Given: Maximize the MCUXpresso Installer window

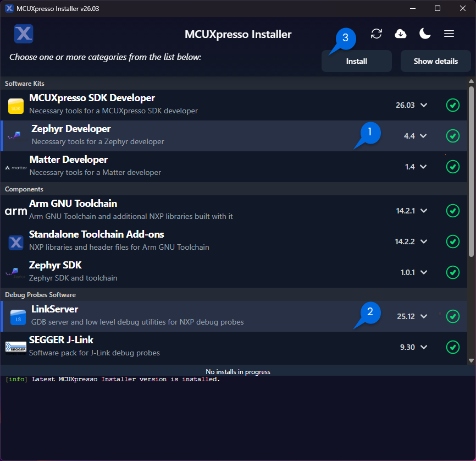Looking at the screenshot, I should pyautogui.click(x=438, y=8).
